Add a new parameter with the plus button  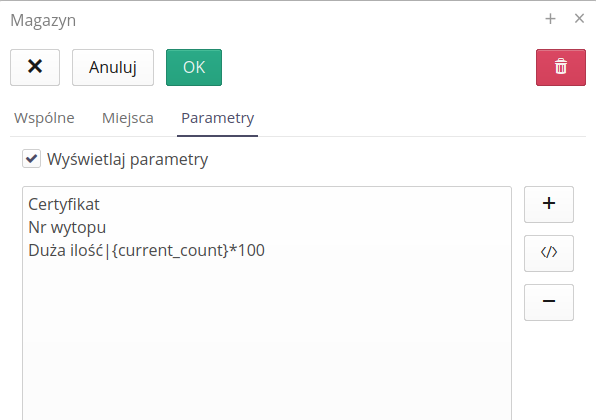point(548,204)
